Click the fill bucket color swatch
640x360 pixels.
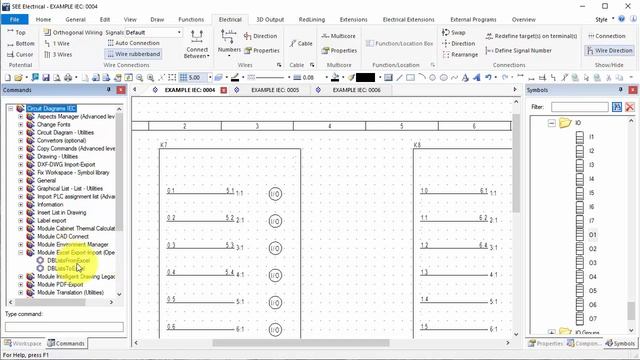tap(335, 78)
